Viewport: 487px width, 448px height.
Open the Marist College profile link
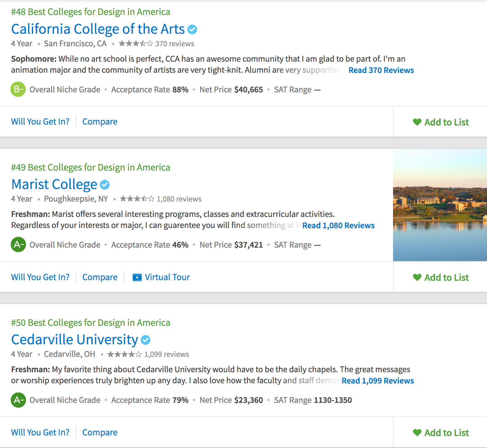[x=54, y=184]
